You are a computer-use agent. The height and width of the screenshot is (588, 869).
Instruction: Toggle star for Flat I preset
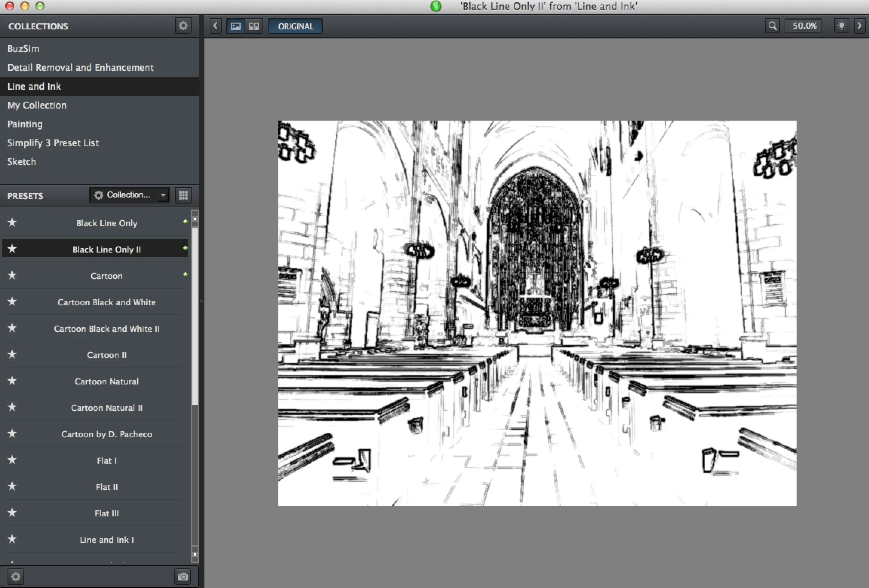(12, 460)
